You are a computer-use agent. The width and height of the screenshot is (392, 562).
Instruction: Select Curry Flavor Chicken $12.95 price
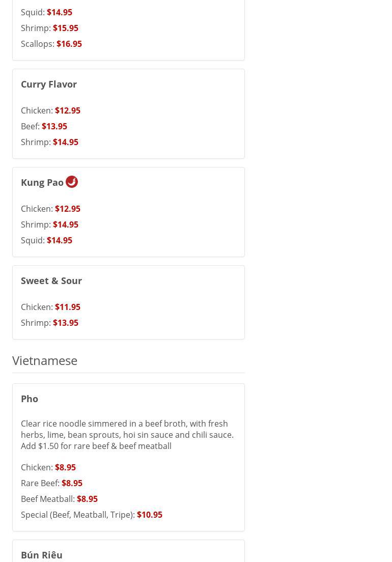tap(68, 110)
